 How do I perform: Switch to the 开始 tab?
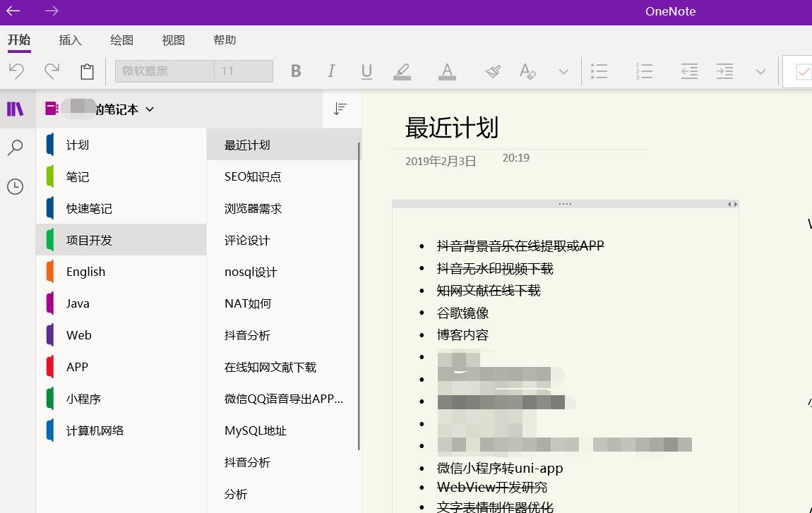[19, 40]
